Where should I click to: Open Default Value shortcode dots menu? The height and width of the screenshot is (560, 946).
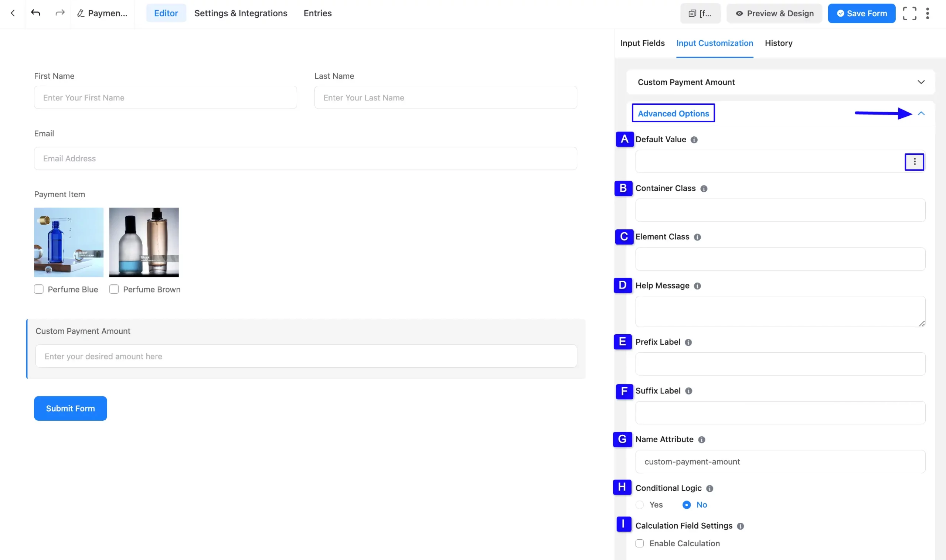pyautogui.click(x=914, y=161)
